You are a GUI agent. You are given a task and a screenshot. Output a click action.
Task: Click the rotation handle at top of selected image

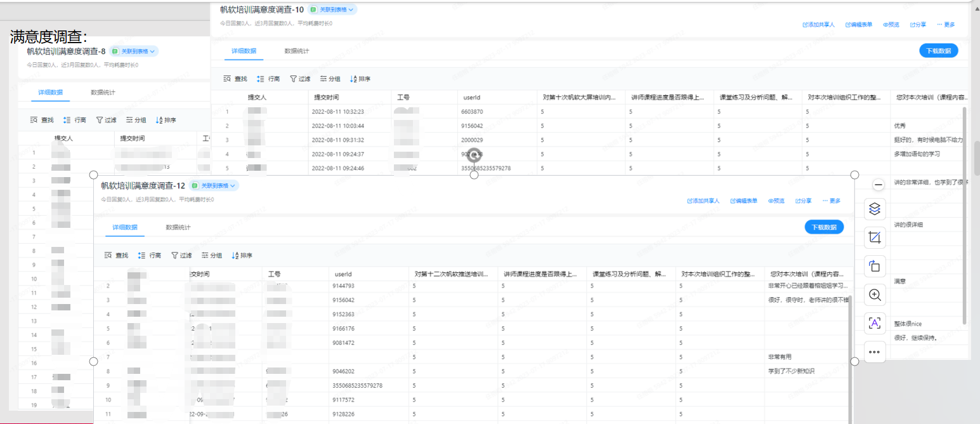coord(474,154)
